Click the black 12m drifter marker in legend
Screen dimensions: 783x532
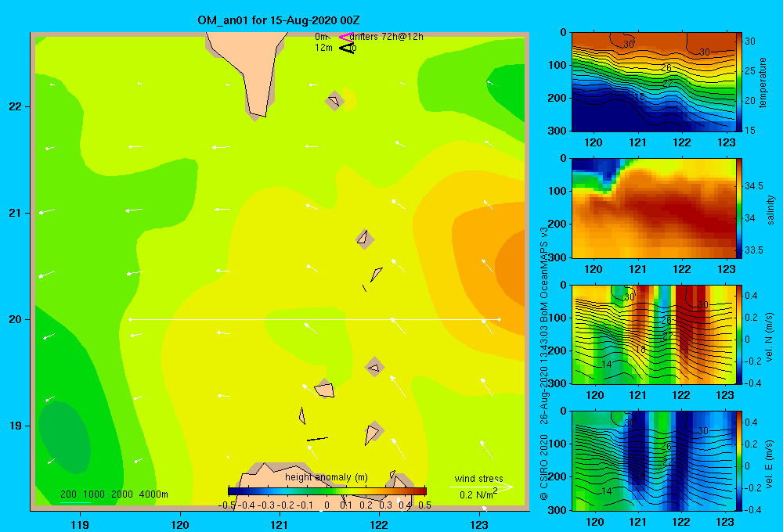point(347,48)
